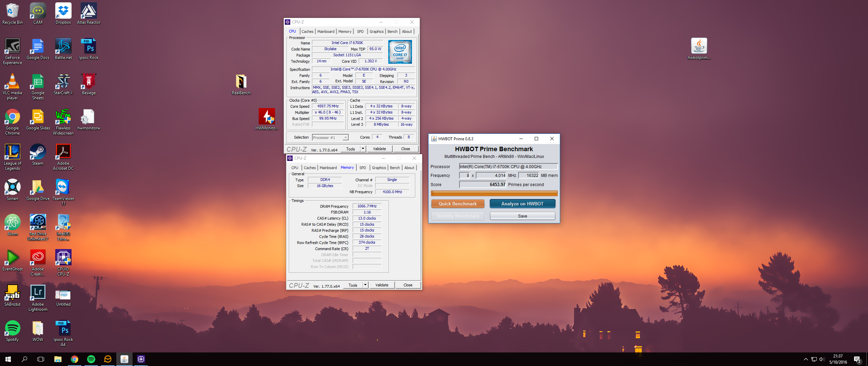Click Analyze on HWBOT button
This screenshot has width=868, height=366.
tap(522, 204)
